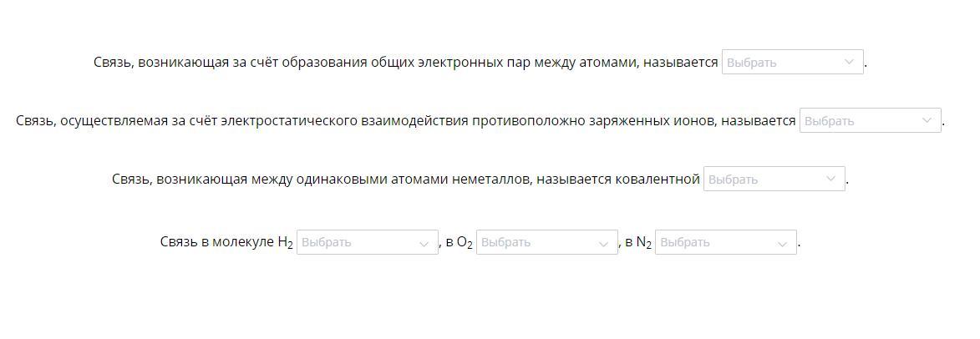Click chevron arrow in the first sentence's dropdown
This screenshot has width=980, height=339.
point(848,62)
